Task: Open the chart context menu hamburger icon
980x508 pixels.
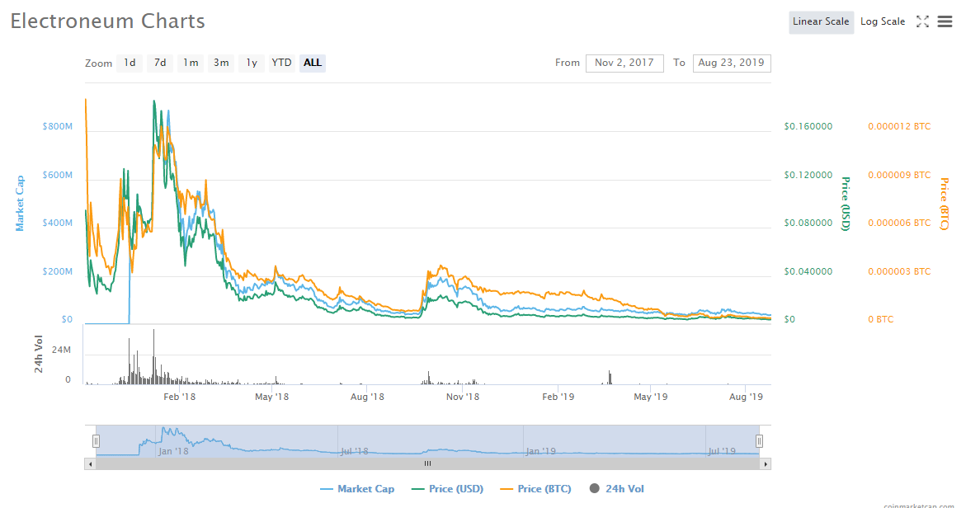Action: coord(945,22)
